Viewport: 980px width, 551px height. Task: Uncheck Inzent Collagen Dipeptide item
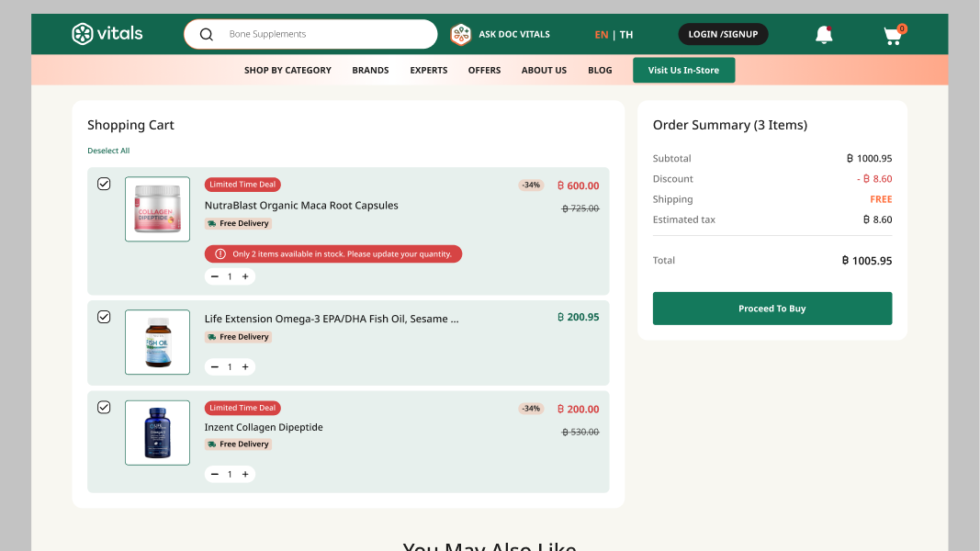click(104, 408)
